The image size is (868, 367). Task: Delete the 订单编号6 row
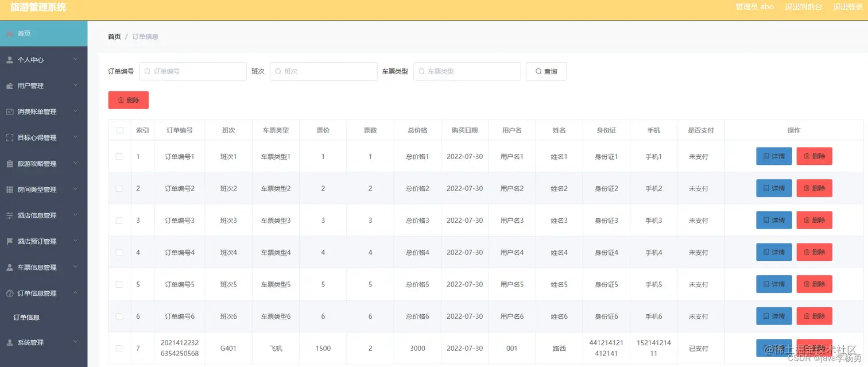click(x=814, y=316)
